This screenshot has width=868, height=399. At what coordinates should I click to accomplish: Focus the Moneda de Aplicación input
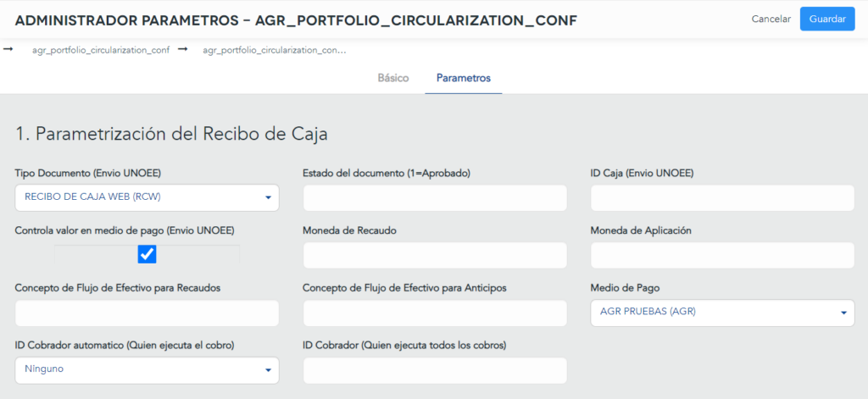point(722,256)
